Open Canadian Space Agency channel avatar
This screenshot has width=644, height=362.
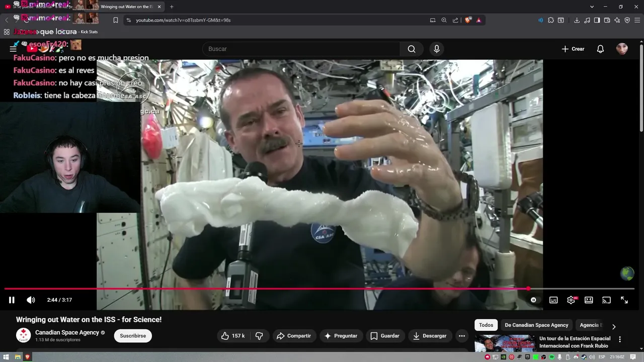tap(23, 335)
